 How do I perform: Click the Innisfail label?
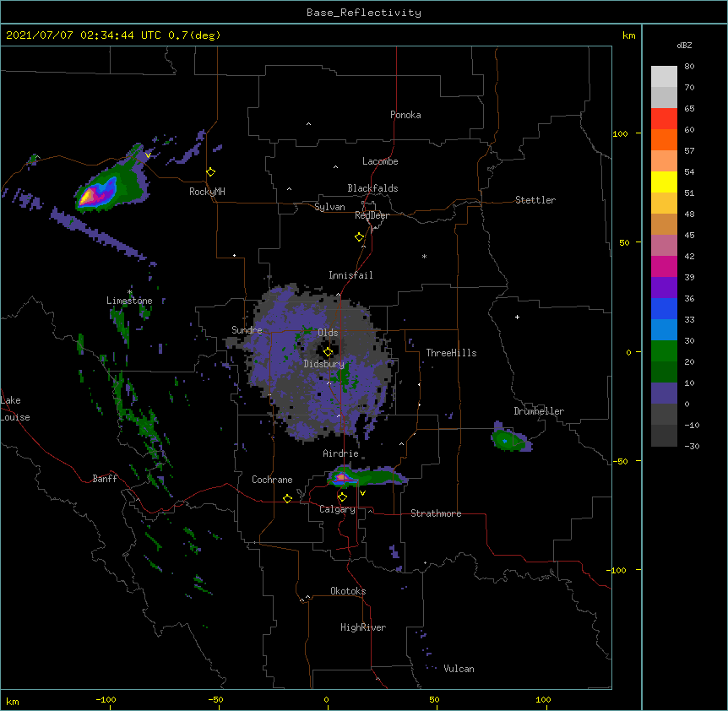pos(350,275)
